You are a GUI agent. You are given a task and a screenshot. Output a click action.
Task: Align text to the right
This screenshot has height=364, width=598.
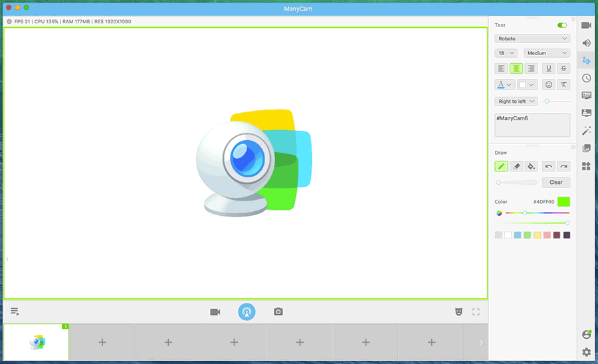click(x=531, y=68)
